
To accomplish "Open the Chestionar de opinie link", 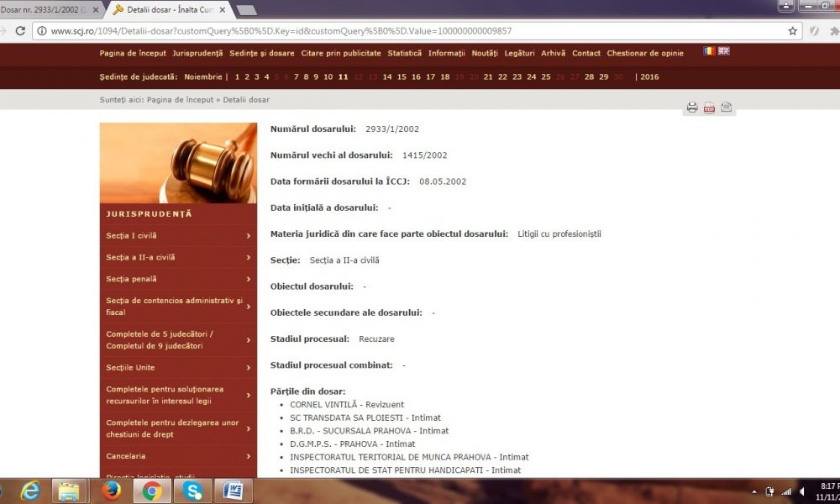I will [x=645, y=53].
